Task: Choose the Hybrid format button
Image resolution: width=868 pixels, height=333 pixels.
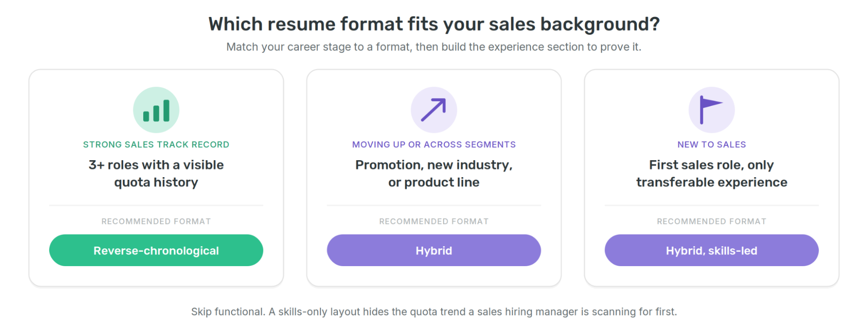Action: (x=434, y=251)
